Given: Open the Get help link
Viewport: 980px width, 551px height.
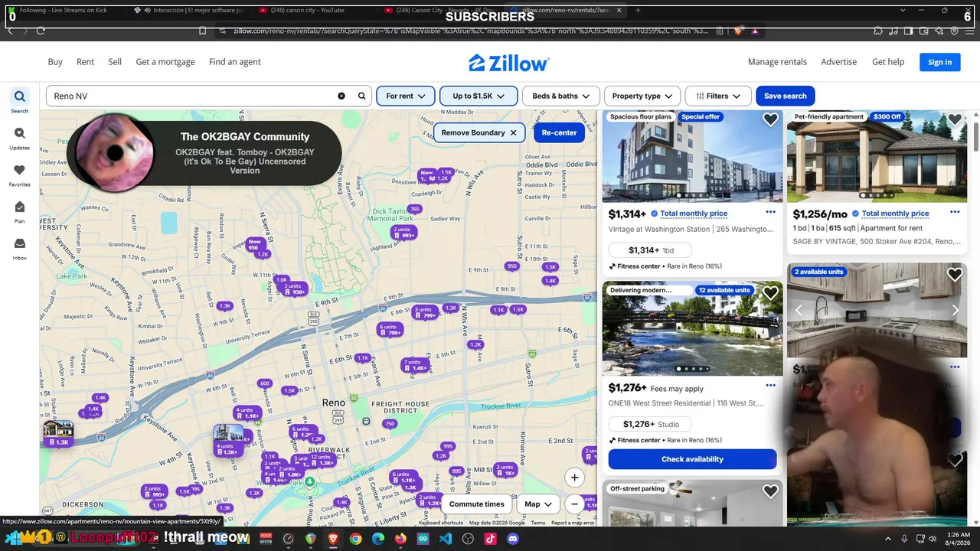Looking at the screenshot, I should (888, 62).
